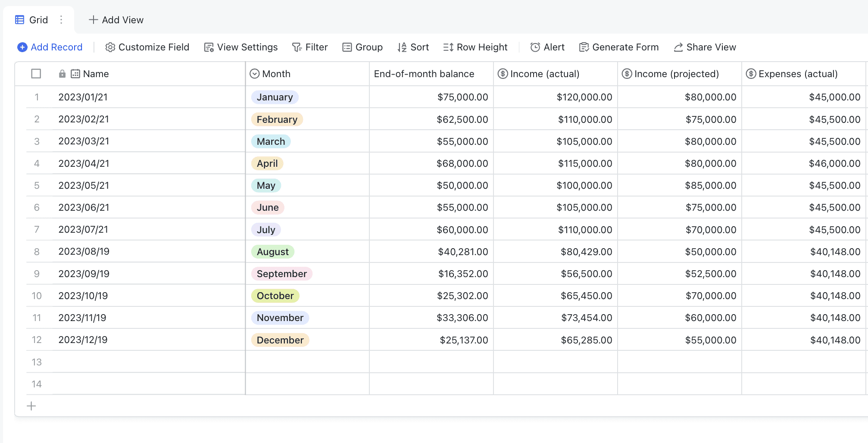The height and width of the screenshot is (443, 868).
Task: Click the plus icon next to Add View
Action: pyautogui.click(x=93, y=20)
